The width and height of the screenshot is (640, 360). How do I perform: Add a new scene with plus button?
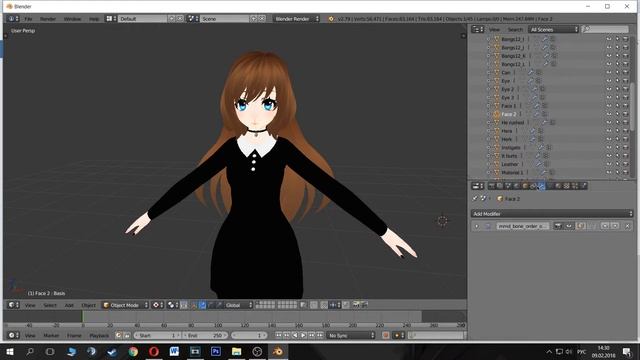click(x=253, y=19)
